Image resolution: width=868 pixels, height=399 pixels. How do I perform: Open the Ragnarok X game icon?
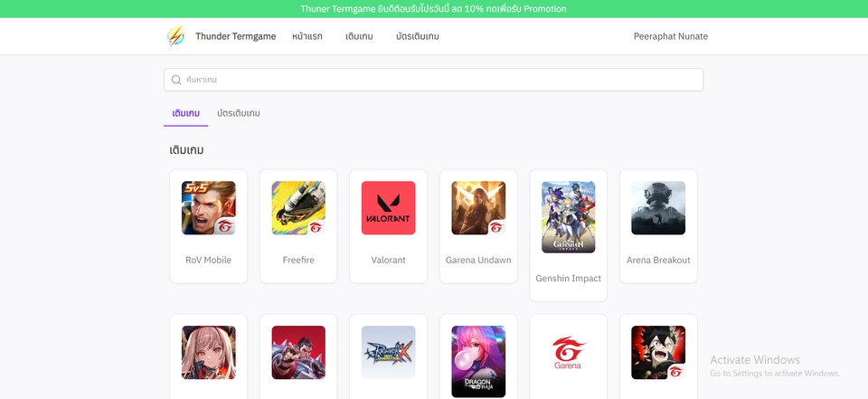point(389,353)
